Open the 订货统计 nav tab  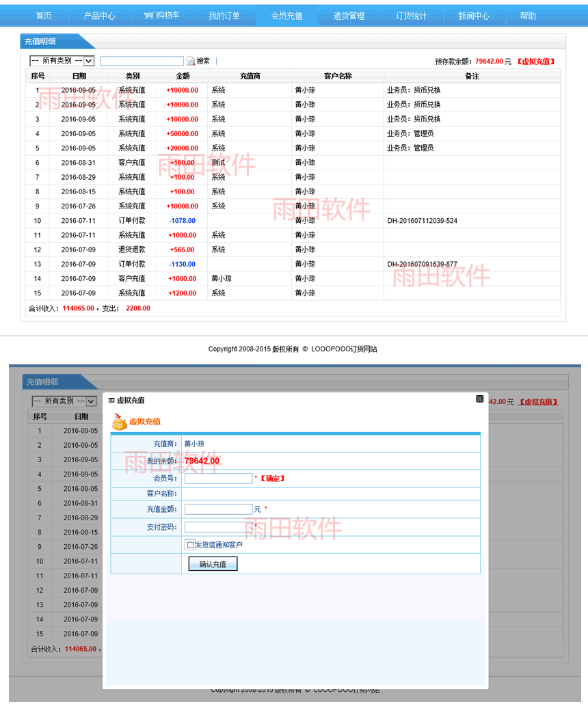411,16
